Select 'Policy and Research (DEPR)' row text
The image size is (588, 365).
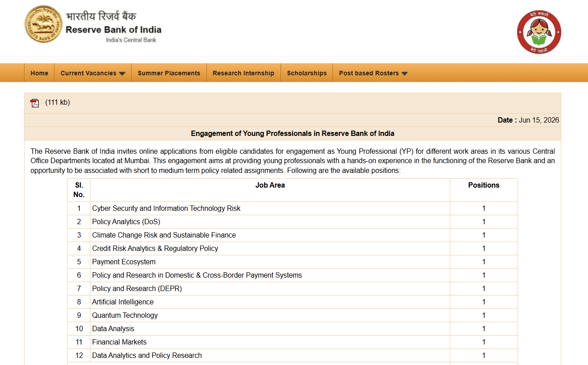(137, 288)
